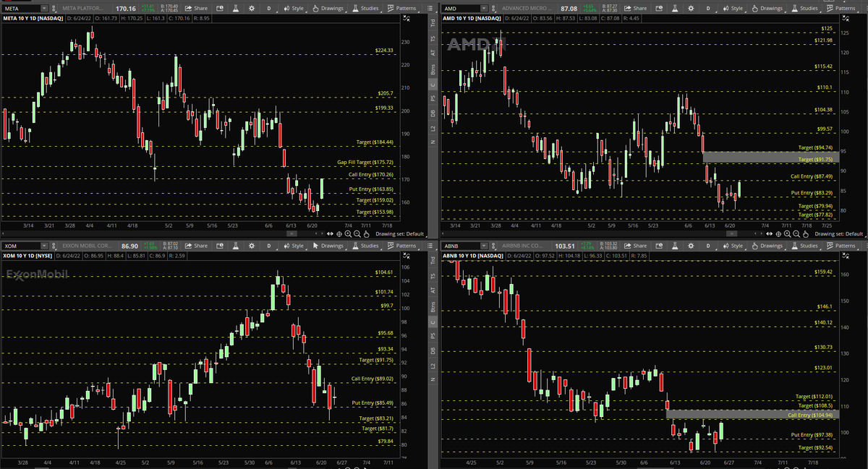Viewport: 868px width, 469px height.
Task: Expand the META symbol dropdown arrow
Action: pyautogui.click(x=44, y=8)
